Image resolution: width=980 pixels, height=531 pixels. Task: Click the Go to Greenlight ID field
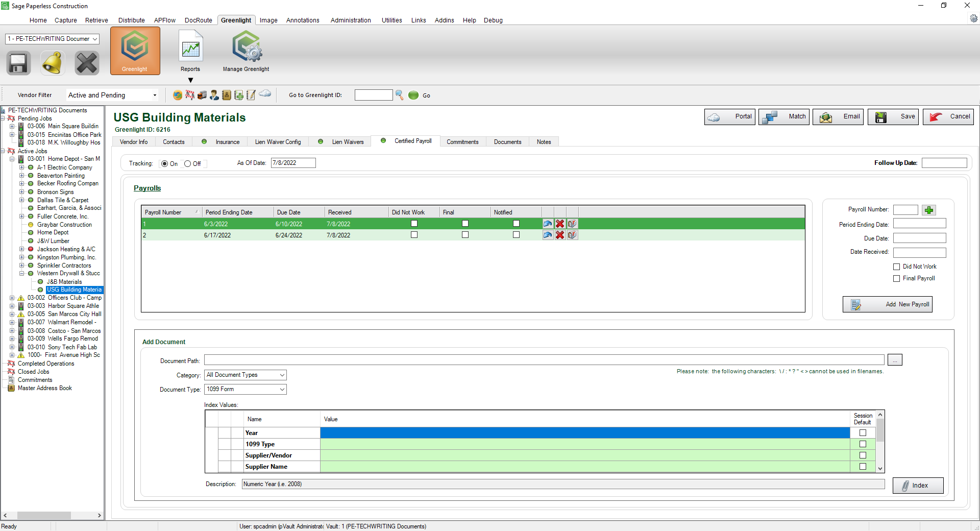pos(374,95)
